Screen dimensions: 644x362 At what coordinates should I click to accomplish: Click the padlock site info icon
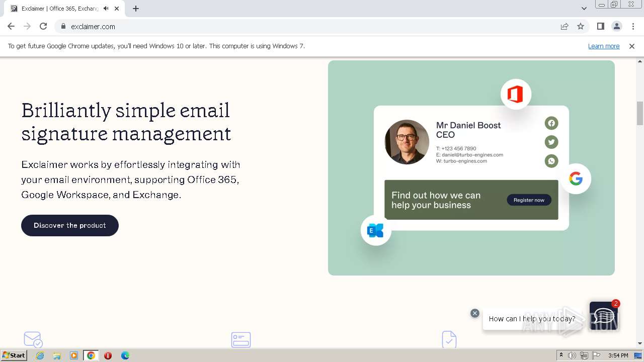[x=63, y=26]
